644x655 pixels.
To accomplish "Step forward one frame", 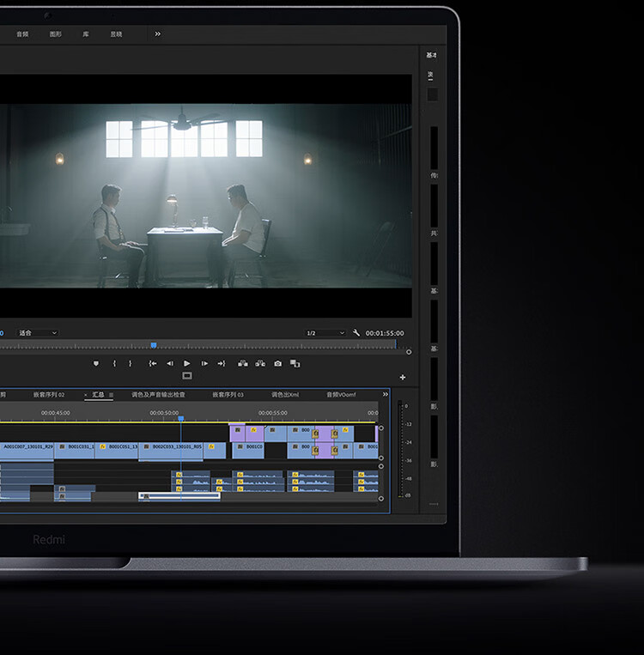I will coord(204,363).
